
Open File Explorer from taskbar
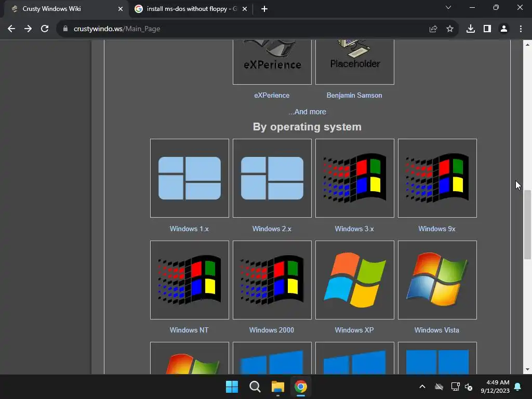click(277, 387)
